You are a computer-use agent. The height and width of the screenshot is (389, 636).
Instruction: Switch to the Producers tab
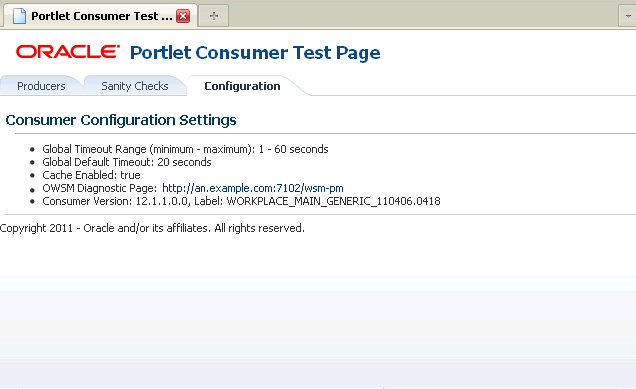click(x=41, y=86)
